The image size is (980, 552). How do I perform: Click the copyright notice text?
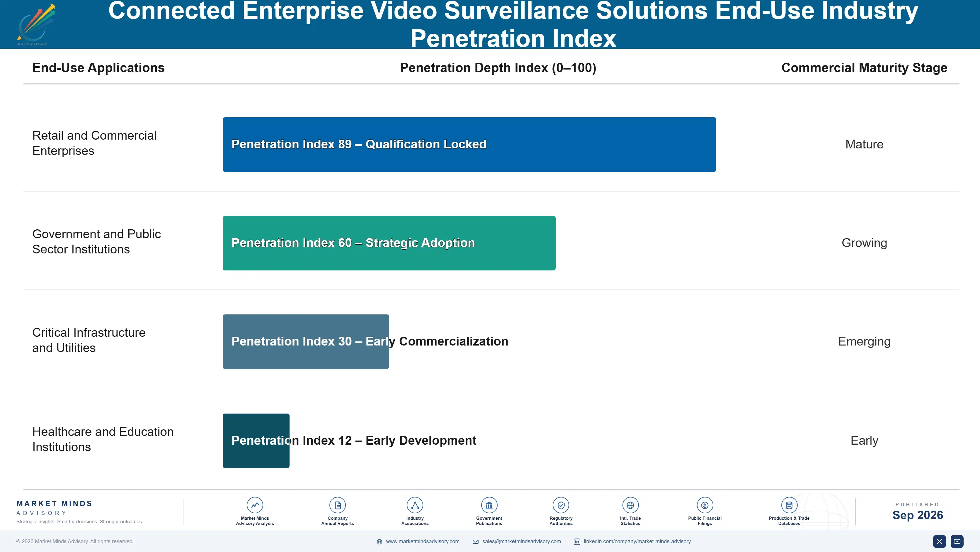pyautogui.click(x=75, y=541)
